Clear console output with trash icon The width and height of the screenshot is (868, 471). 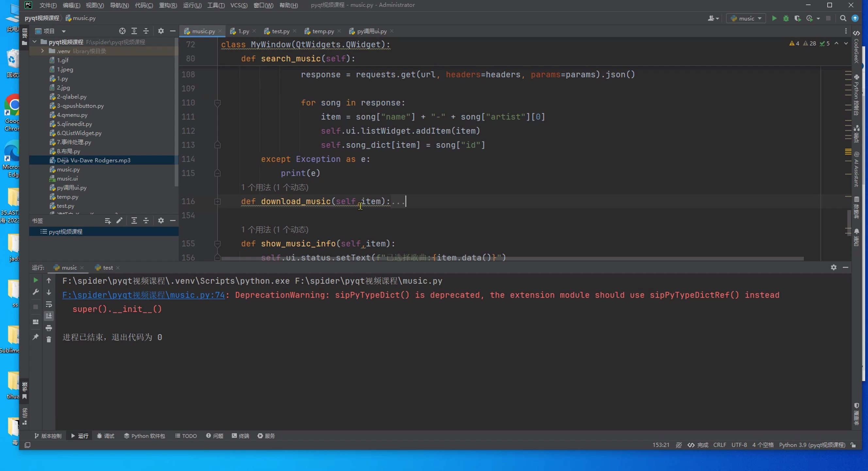(48, 339)
